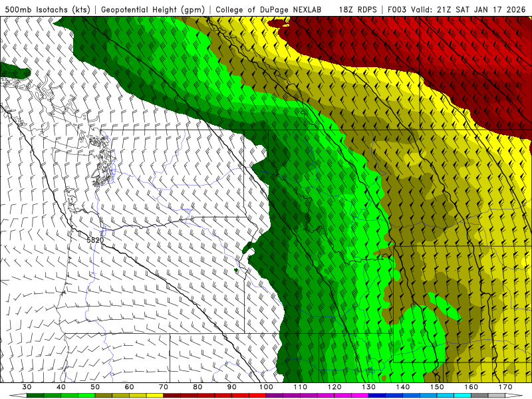Click the 50 knot legend label

(95, 387)
